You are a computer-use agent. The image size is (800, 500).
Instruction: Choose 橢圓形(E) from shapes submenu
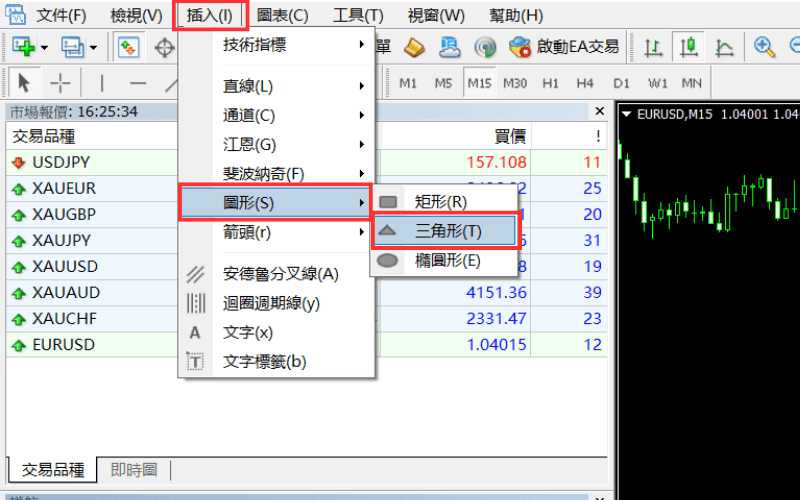(x=444, y=261)
